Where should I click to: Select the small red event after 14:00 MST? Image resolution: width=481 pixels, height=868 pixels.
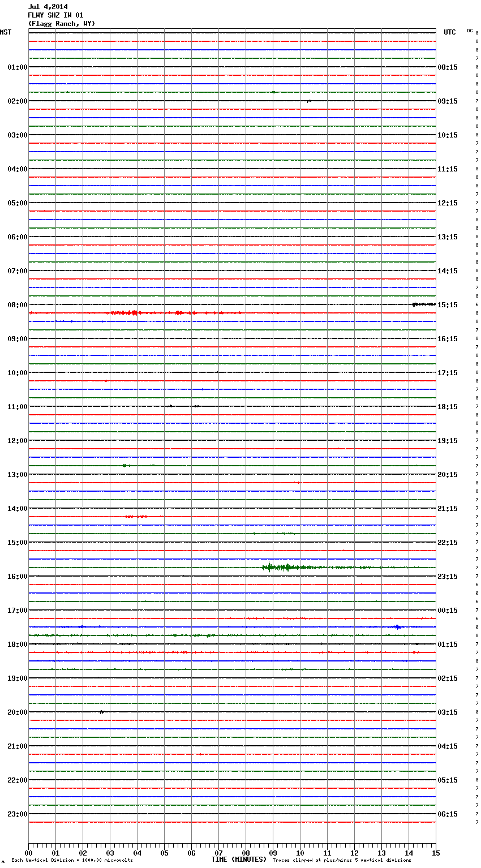(x=136, y=517)
